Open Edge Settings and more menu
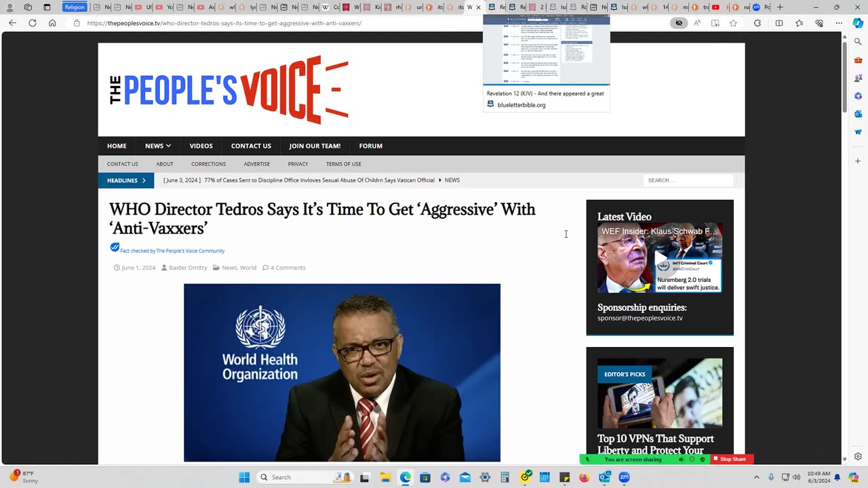The image size is (868, 488). pyautogui.click(x=838, y=23)
